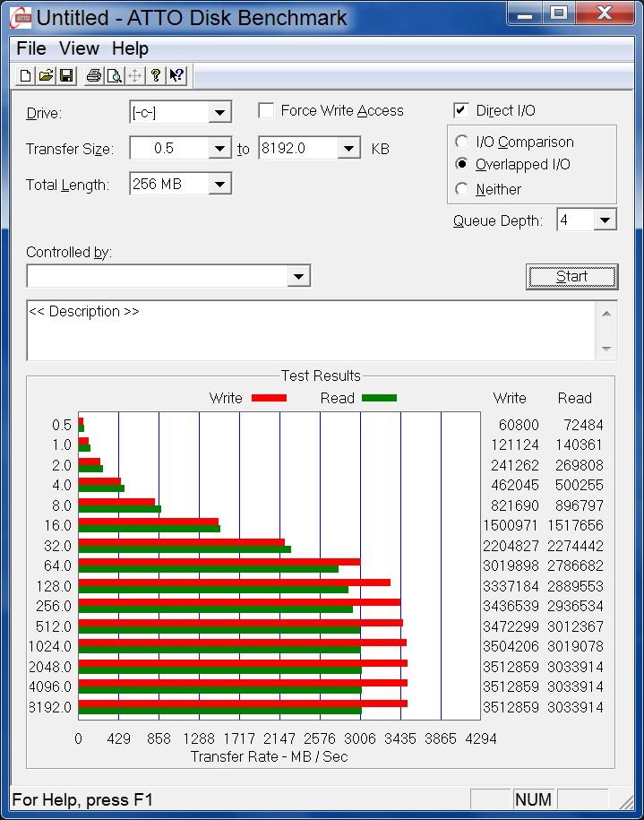Click the About question mark icon

pyautogui.click(x=155, y=76)
